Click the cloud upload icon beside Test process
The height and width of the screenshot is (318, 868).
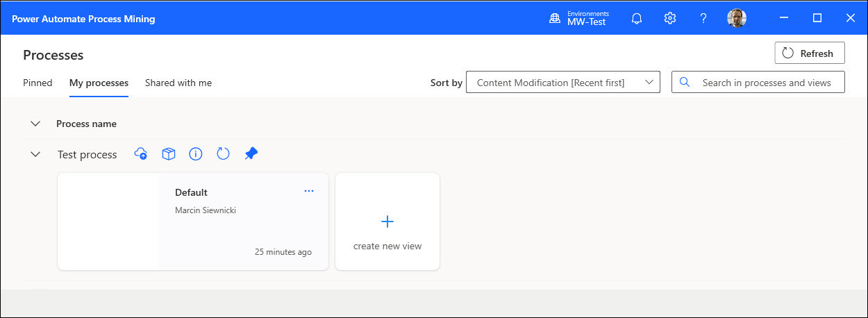coord(141,154)
